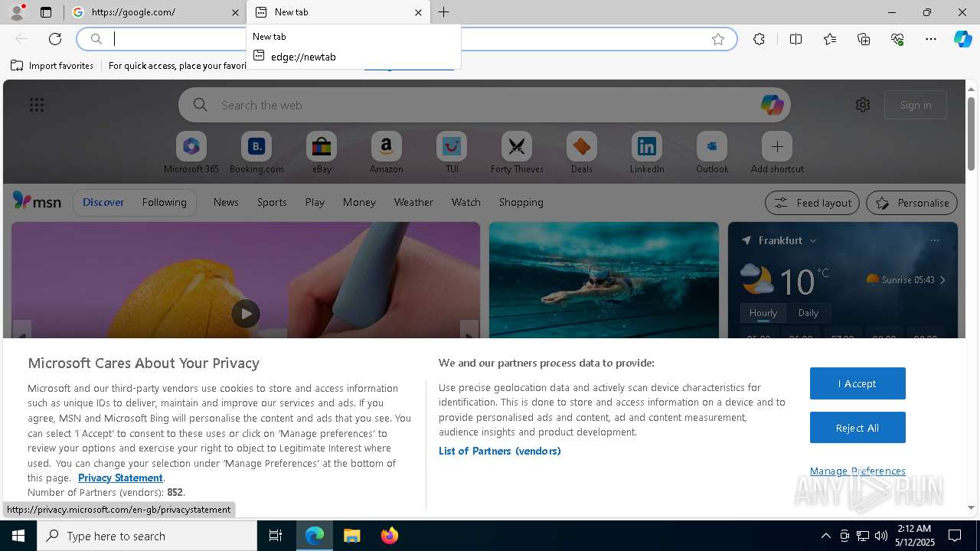Open the Booking.com shortcut
Screen dimensions: 980x551
(256, 152)
